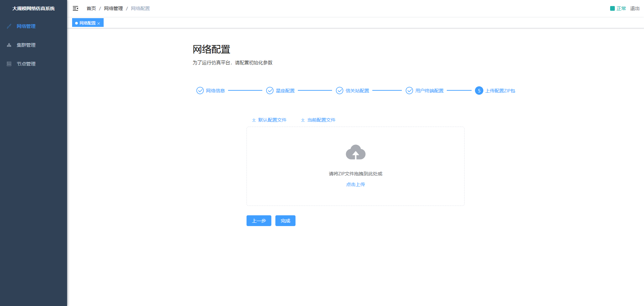Screen dimensions: 644x306
Task: Click the 星座配置 step checkmark icon
Action: [270, 91]
